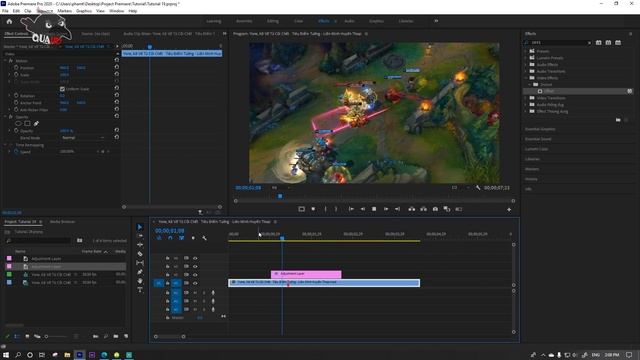The image size is (640, 360).
Task: Select the Track Select Forward tool
Action: click(x=140, y=236)
